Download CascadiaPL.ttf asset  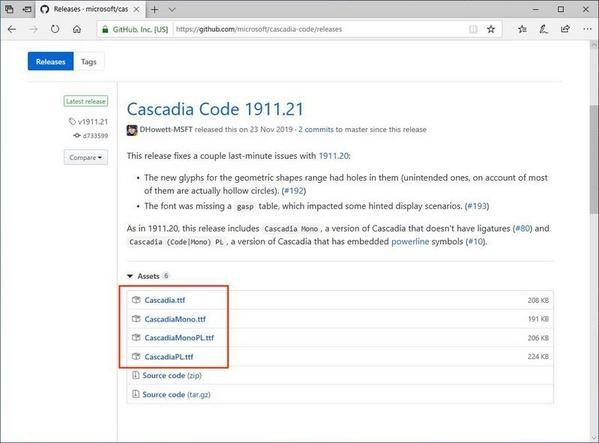pos(169,357)
